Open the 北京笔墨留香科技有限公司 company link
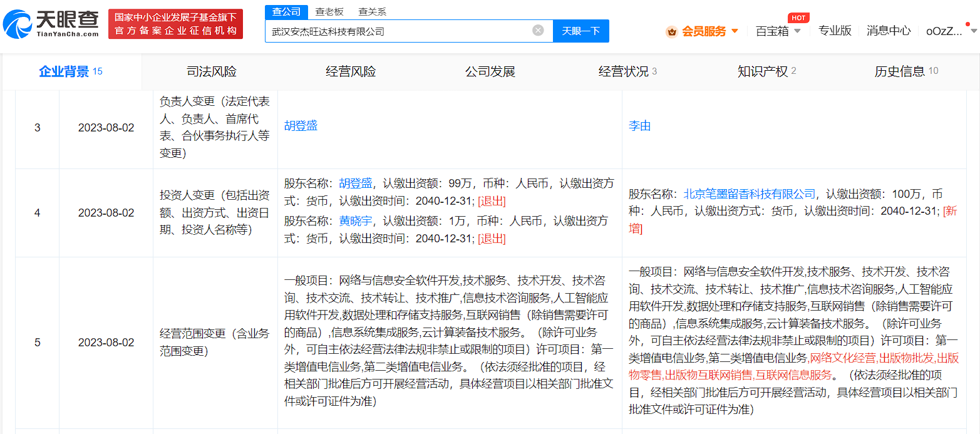The image size is (980, 434). [x=750, y=194]
